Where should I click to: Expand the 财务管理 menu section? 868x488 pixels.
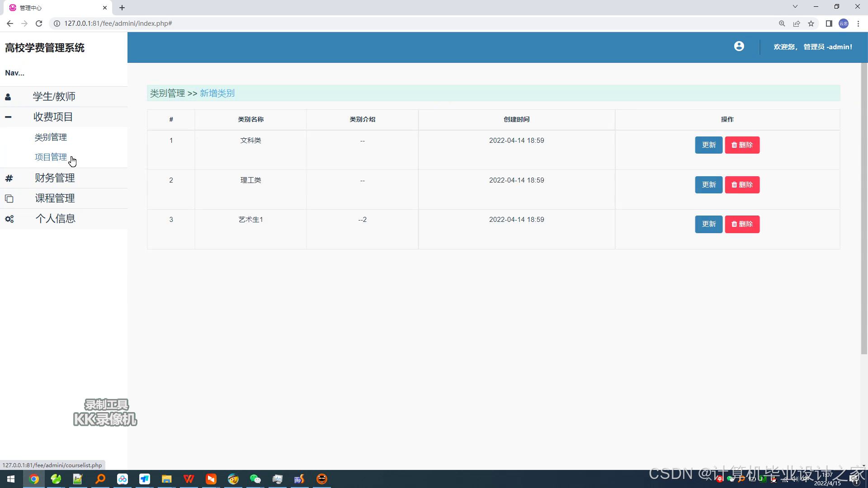click(55, 178)
